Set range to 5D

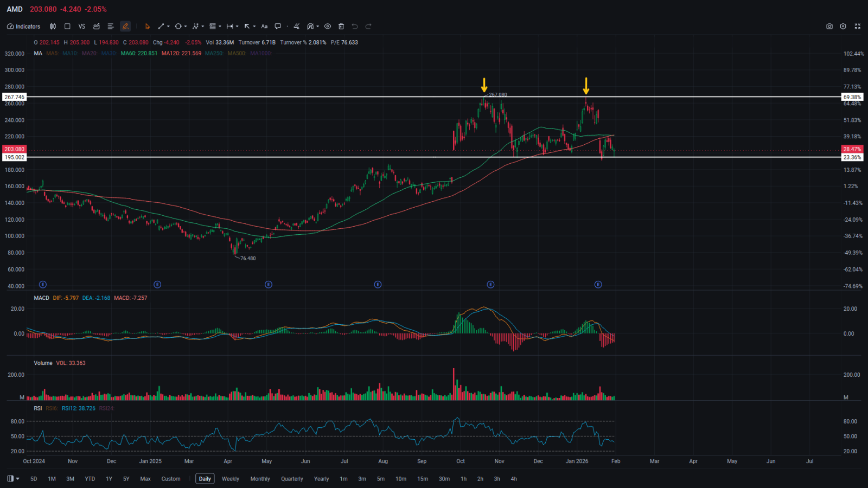pyautogui.click(x=34, y=479)
